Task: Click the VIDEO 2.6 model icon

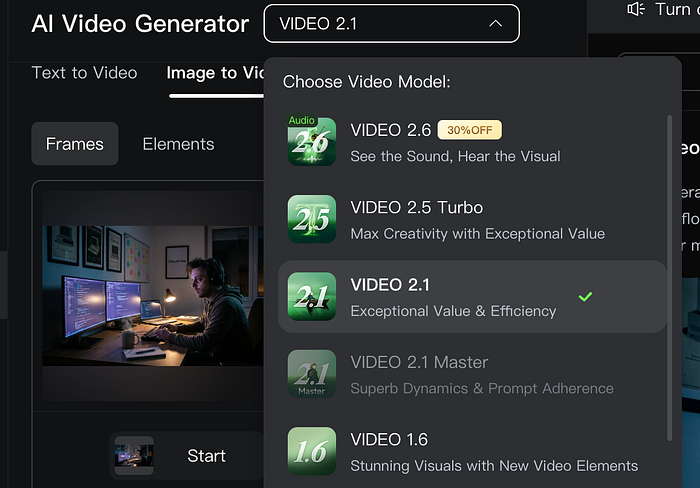Action: 312,142
